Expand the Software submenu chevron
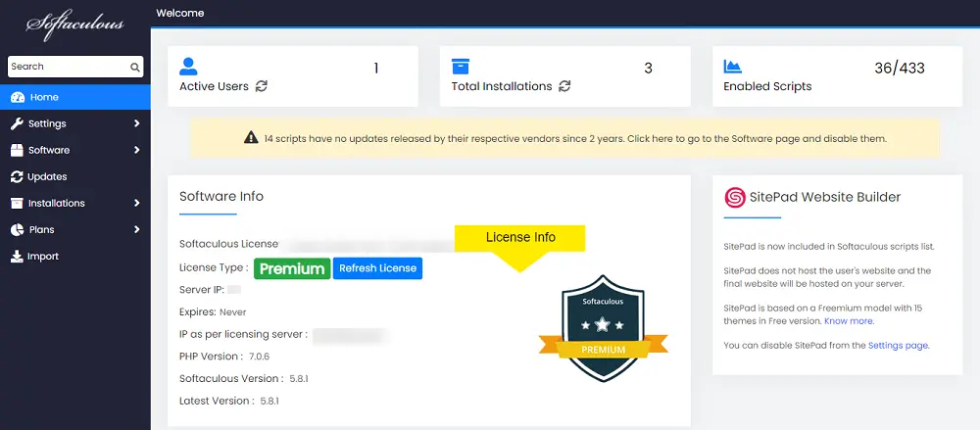 coord(136,150)
